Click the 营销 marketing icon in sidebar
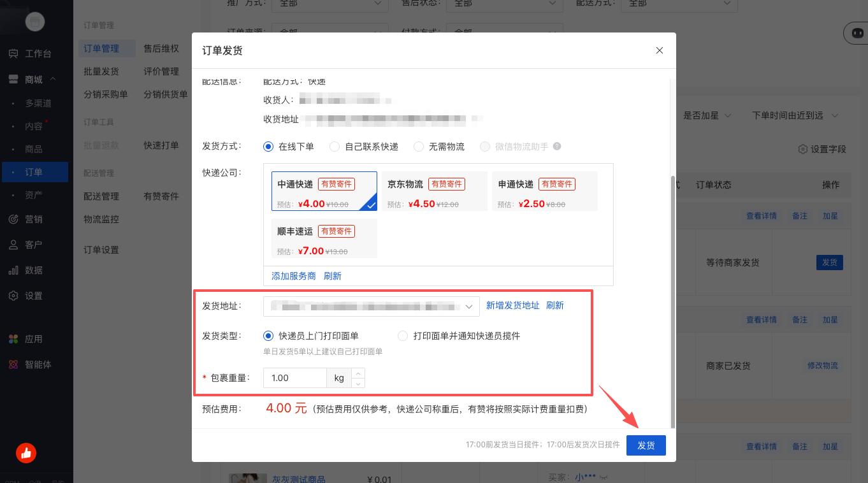This screenshot has width=868, height=483. pos(13,219)
